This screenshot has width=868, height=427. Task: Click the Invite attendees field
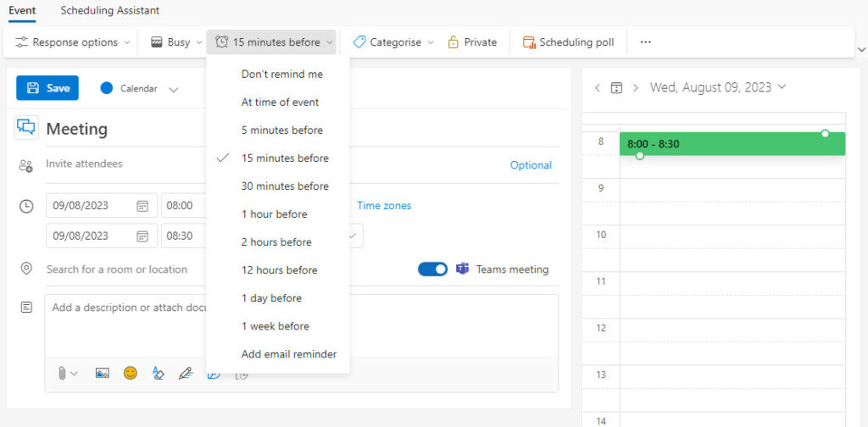tap(274, 164)
